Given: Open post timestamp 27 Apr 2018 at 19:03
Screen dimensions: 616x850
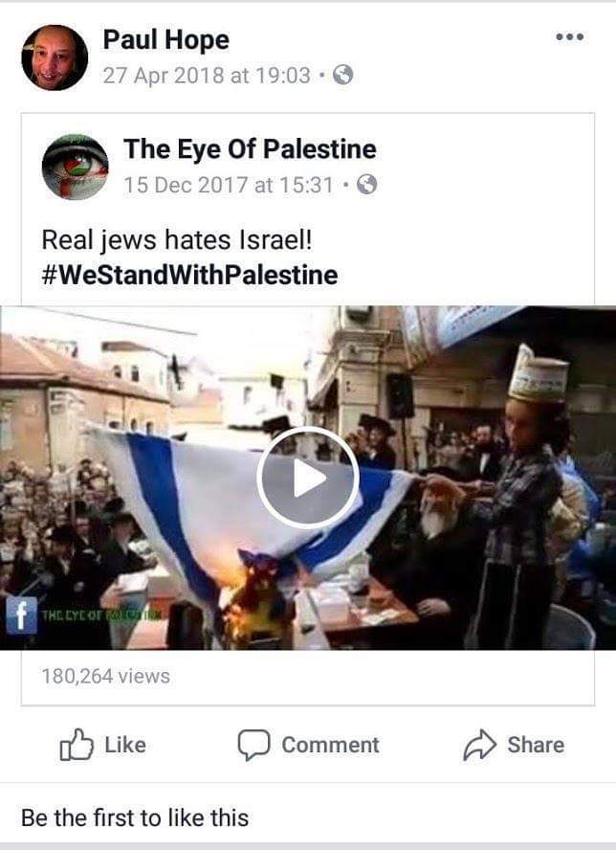Looking at the screenshot, I should (207, 76).
